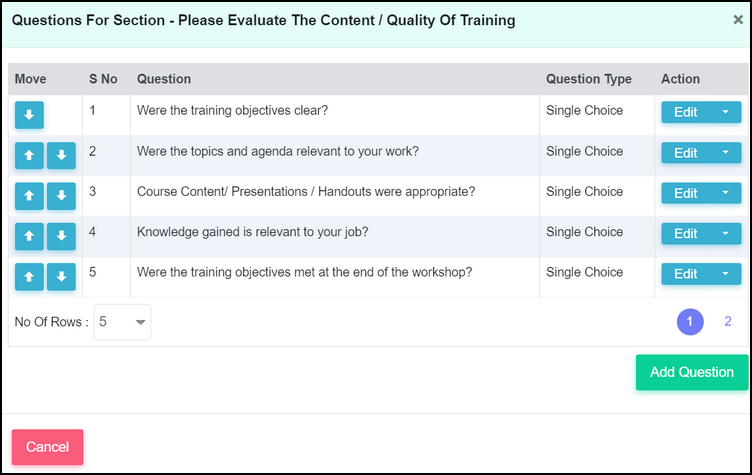The image size is (752, 475).
Task: Edit the topics and agenda question
Action: (x=686, y=153)
